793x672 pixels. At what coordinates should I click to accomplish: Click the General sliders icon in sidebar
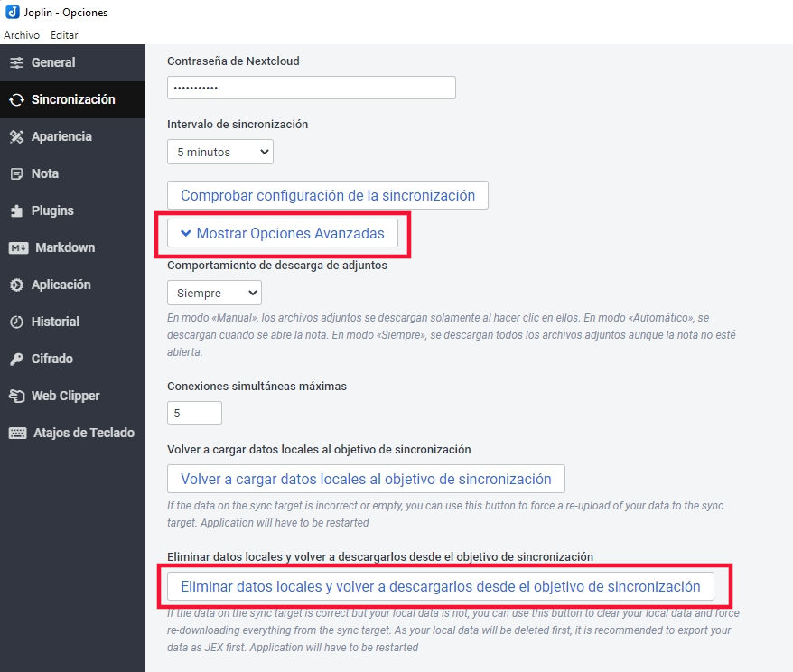16,62
